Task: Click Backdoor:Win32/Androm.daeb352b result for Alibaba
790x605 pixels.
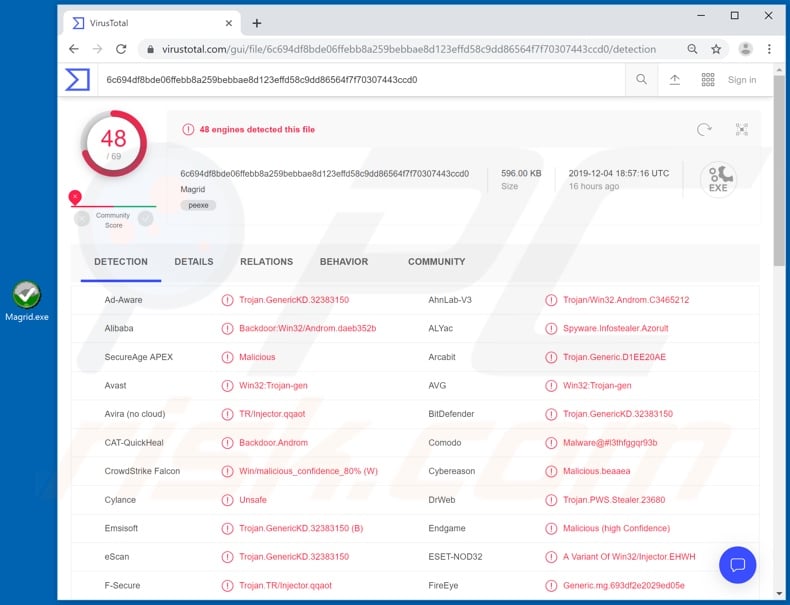Action: (x=307, y=328)
